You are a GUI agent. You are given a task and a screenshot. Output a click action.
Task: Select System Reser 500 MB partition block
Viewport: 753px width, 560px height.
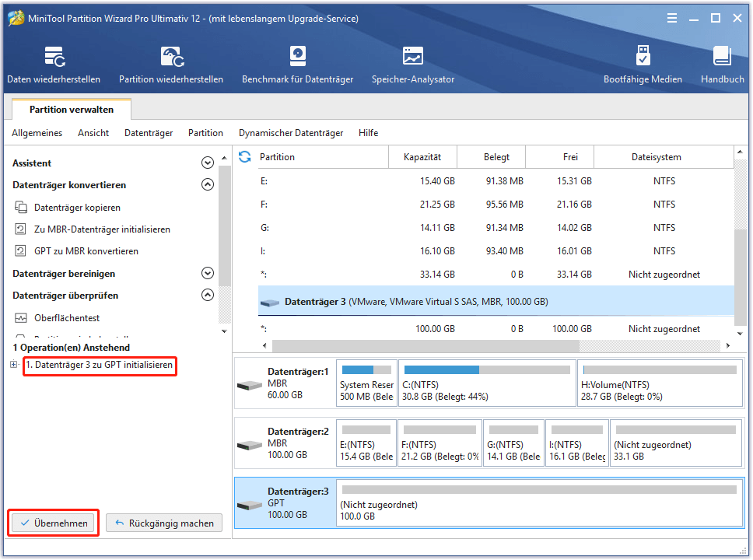(366, 383)
